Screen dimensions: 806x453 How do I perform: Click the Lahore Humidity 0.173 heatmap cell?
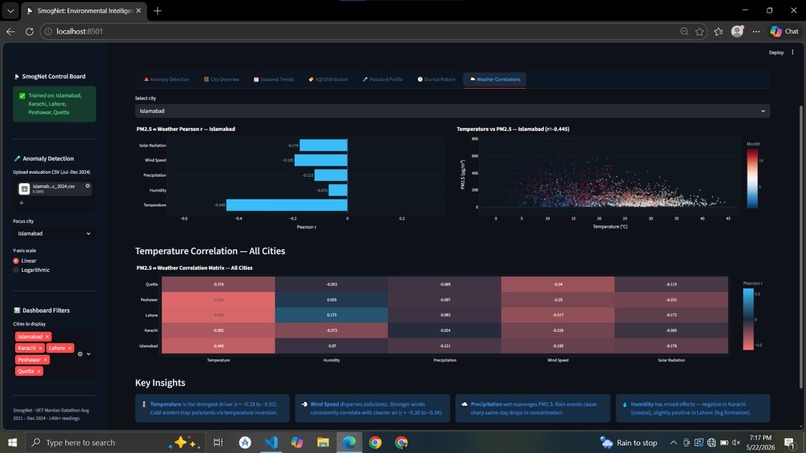click(x=332, y=315)
